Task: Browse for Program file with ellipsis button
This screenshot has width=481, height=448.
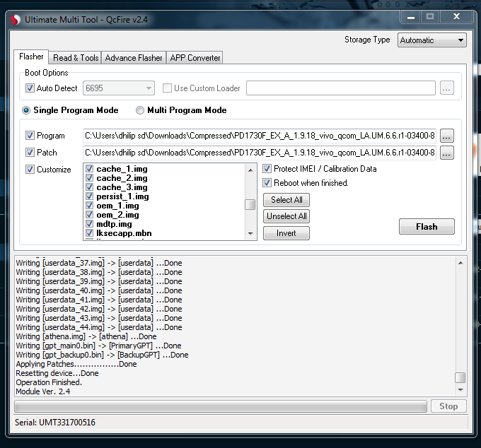Action: point(446,136)
